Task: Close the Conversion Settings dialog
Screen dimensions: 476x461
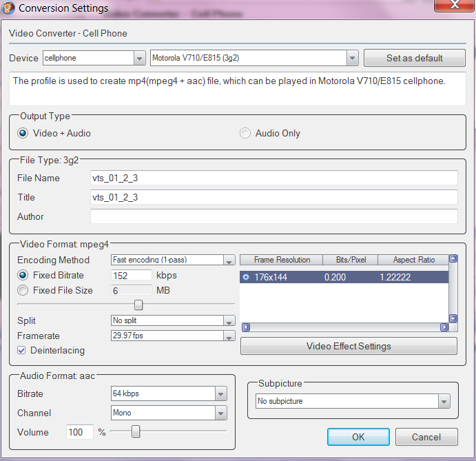Action: [452, 6]
